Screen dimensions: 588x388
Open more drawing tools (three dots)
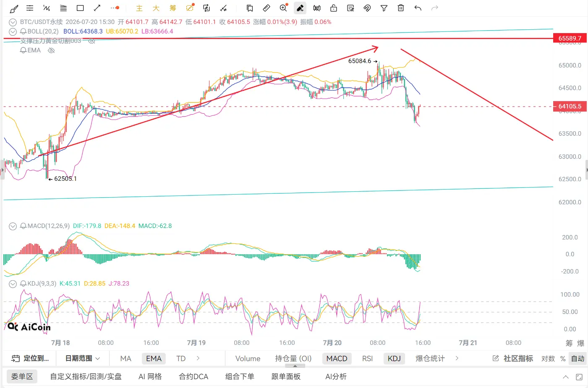(x=115, y=8)
